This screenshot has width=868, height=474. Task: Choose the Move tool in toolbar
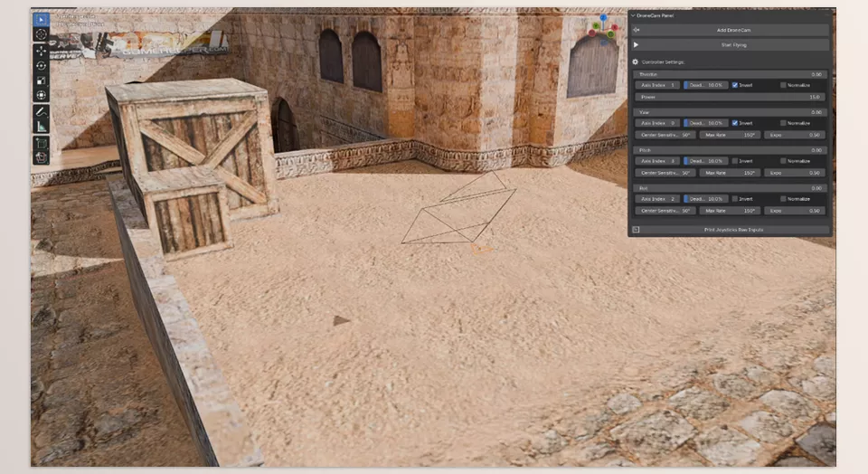pyautogui.click(x=41, y=51)
